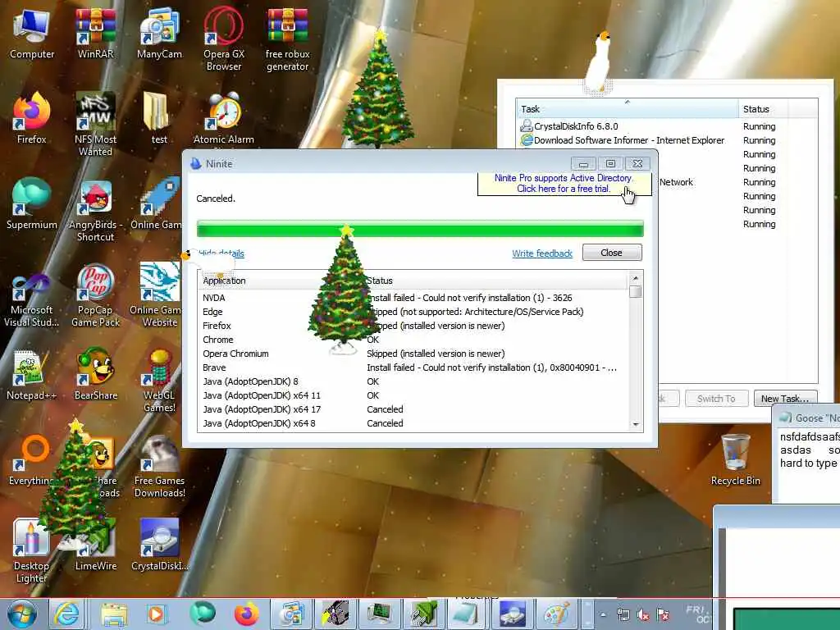Viewport: 840px width, 630px height.
Task: Open the Supermium taskbar icon
Action: tap(202, 614)
